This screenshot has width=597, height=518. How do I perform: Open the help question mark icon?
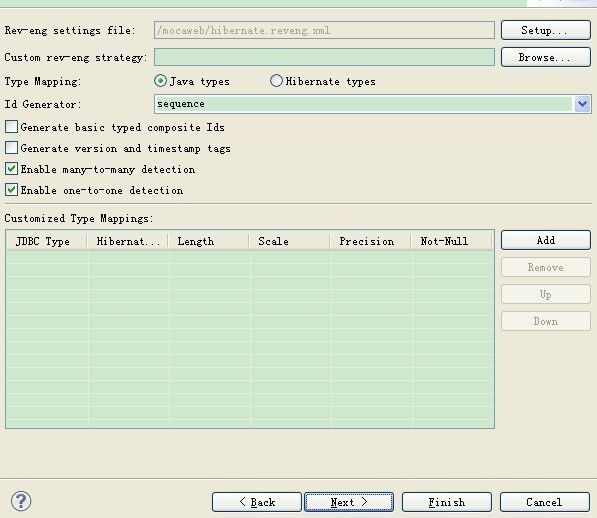[x=21, y=501]
